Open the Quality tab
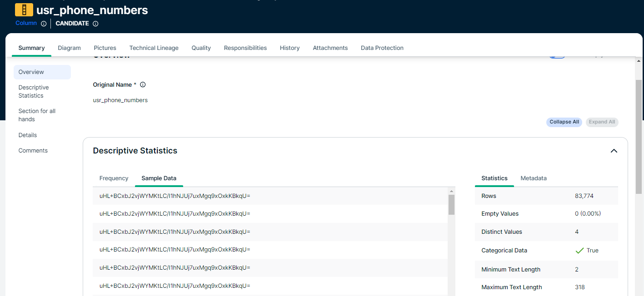 click(x=201, y=48)
